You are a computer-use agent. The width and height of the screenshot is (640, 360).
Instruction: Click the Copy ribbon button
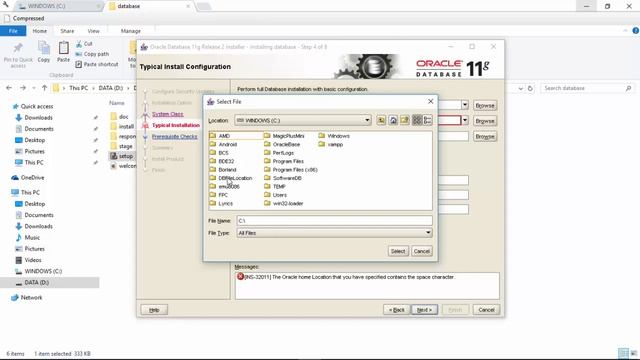tap(44, 52)
